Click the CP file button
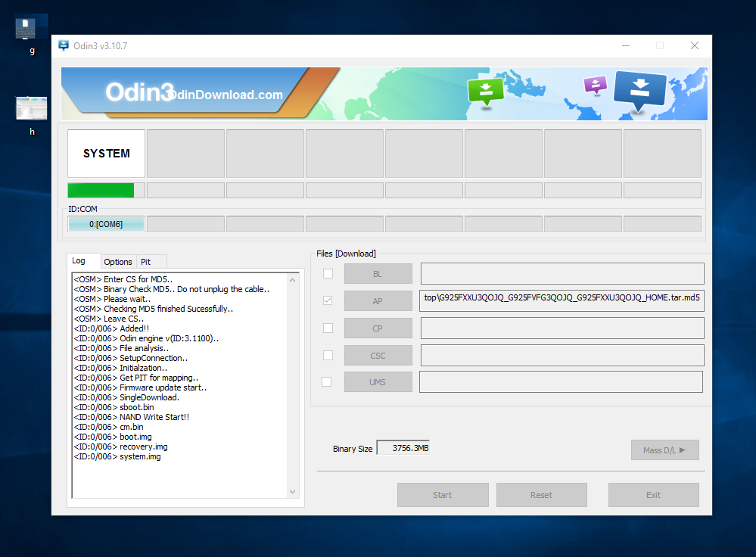The height and width of the screenshot is (557, 756). pos(378,328)
